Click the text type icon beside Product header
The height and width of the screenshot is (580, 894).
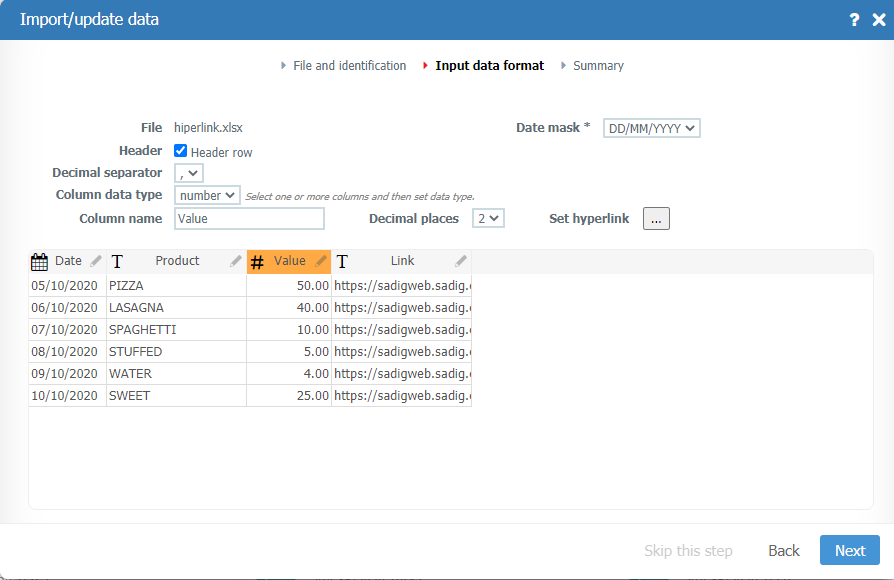tap(117, 262)
